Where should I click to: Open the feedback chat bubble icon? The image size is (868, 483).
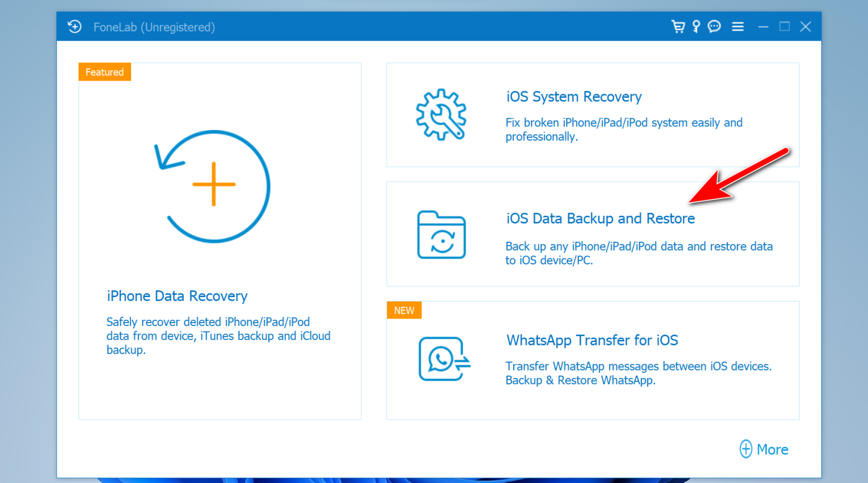[714, 27]
